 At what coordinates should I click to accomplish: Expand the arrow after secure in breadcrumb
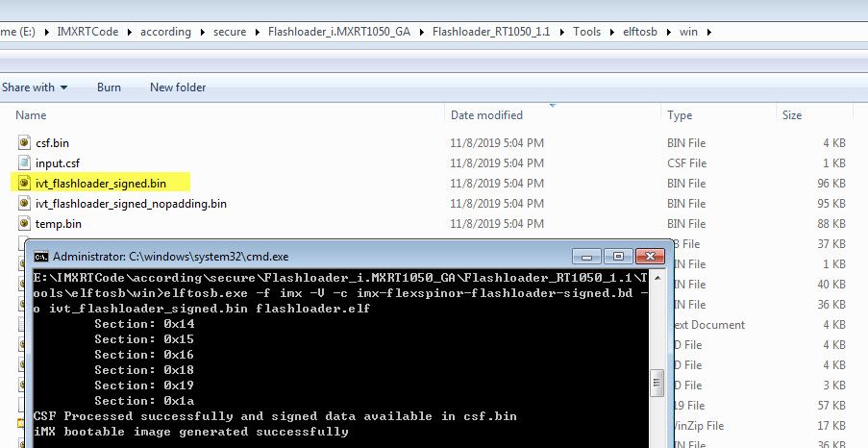click(258, 32)
